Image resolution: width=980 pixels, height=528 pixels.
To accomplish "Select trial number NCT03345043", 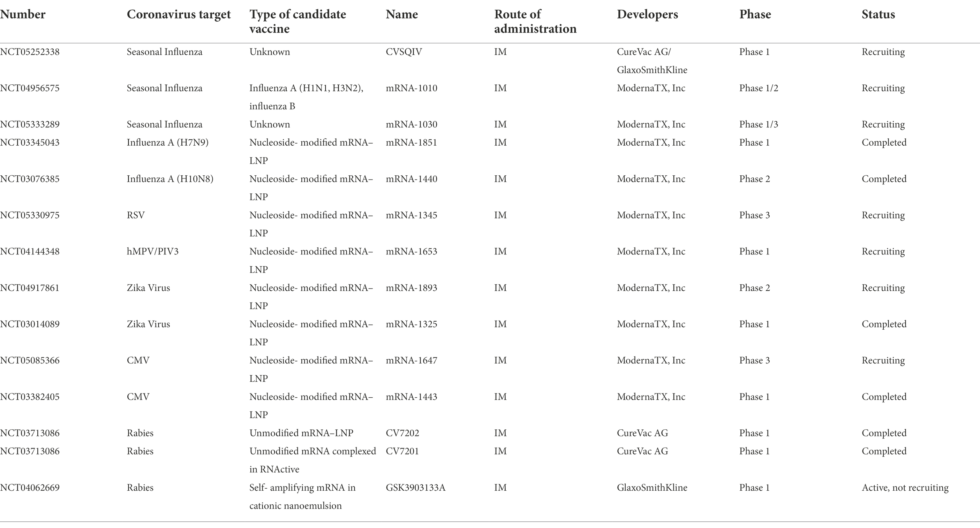I will click(30, 143).
